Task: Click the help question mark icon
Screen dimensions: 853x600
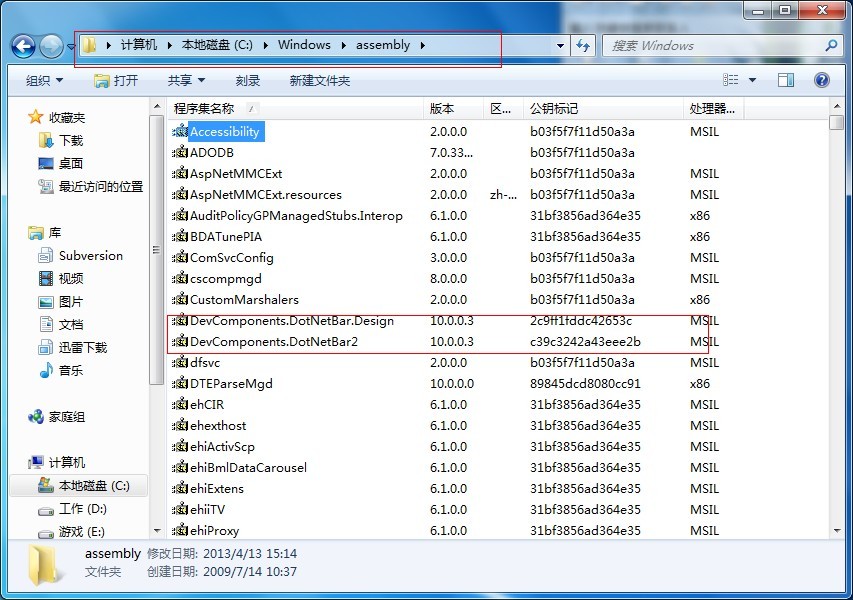Action: point(821,80)
